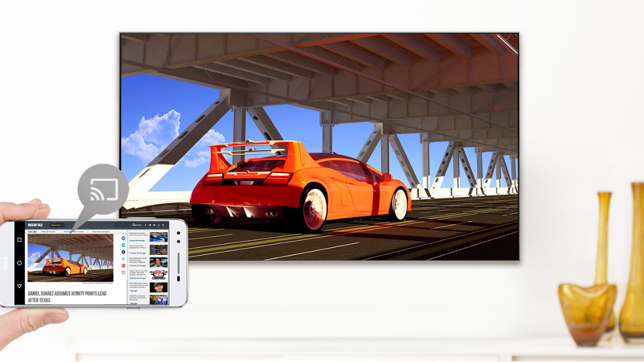Screen dimensions: 644x362
Task: Click the RSS feed icon in the header
Action: coord(163,225)
